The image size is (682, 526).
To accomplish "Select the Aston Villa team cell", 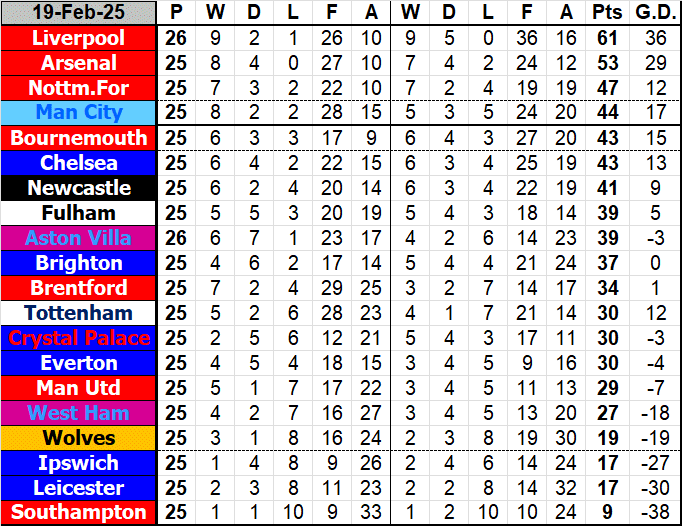I will coord(78,238).
